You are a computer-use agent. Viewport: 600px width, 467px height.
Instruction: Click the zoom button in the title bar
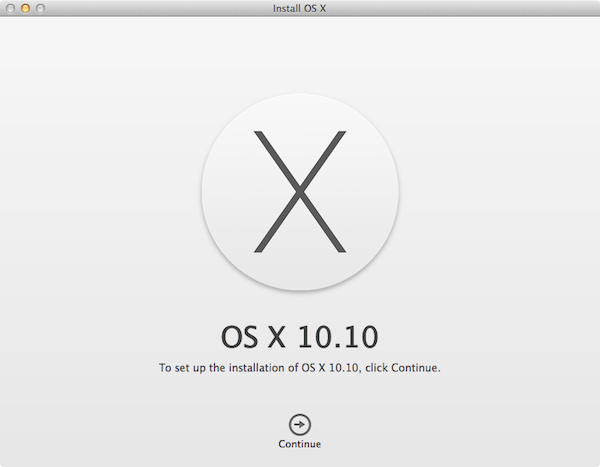pyautogui.click(x=40, y=8)
